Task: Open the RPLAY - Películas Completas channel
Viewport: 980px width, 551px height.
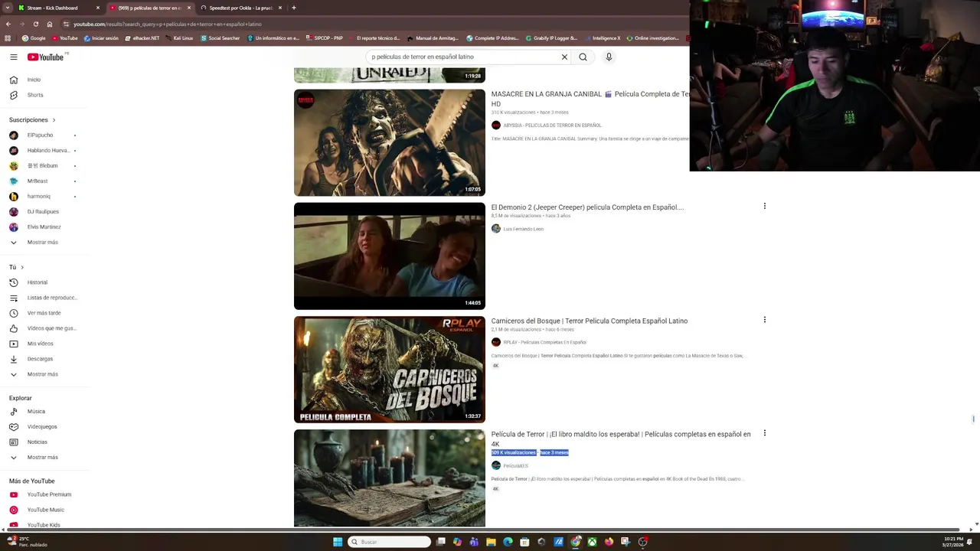Action: 544,343
